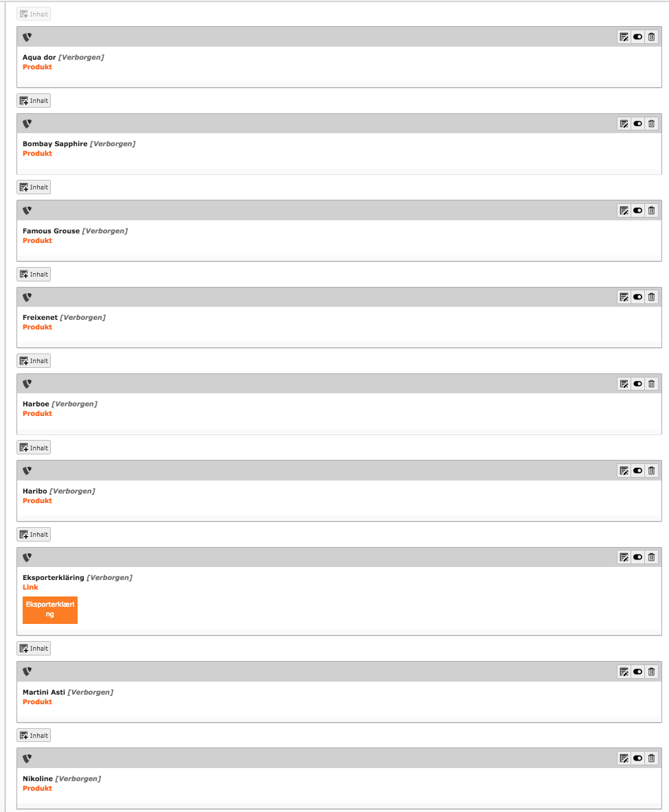669x812 pixels.
Task: Toggle the Martini Asti visibility switch
Action: point(638,671)
